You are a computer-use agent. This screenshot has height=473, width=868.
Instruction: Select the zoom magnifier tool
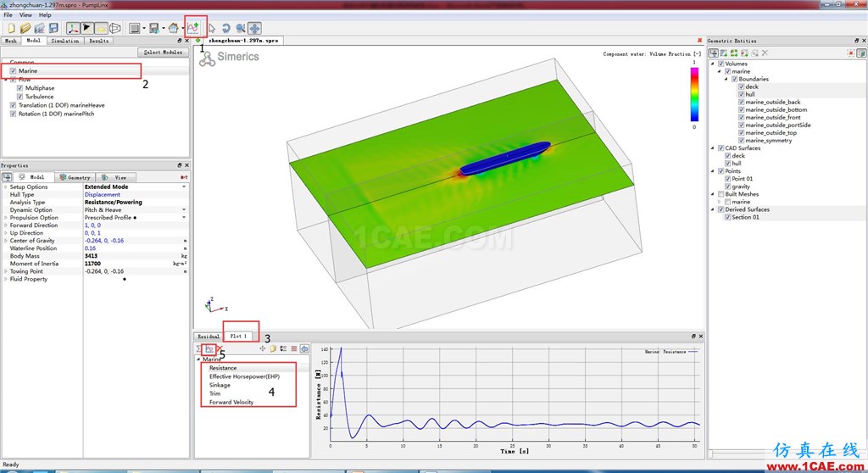pyautogui.click(x=240, y=28)
